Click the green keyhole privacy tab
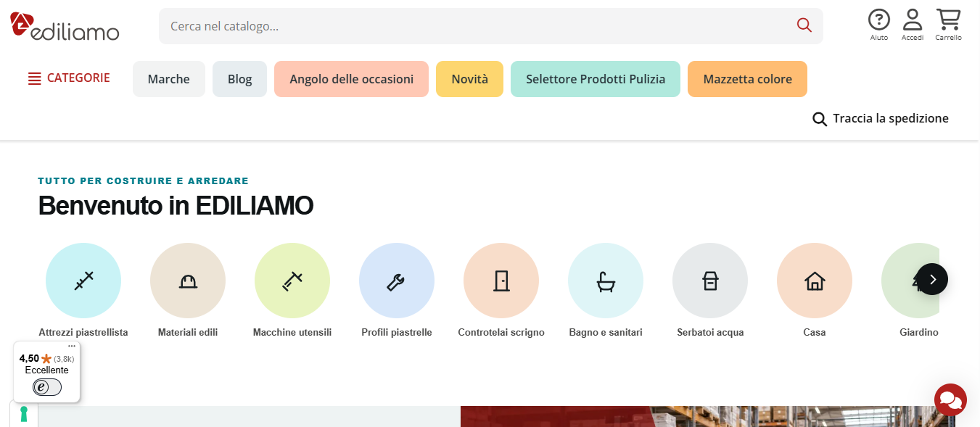 (x=23, y=414)
